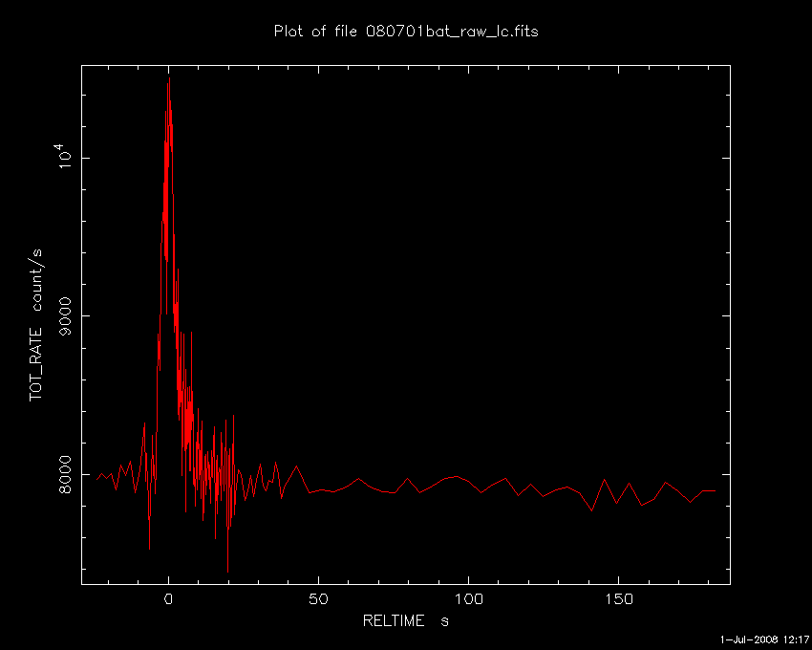This screenshot has width=812, height=650.
Task: Click the highest peak of the red light curve
Action: click(169, 78)
